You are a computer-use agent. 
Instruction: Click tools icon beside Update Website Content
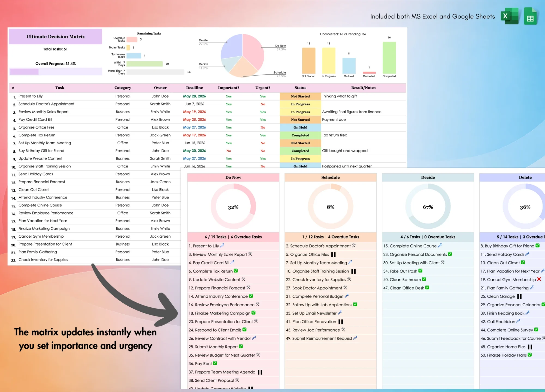[x=243, y=279]
